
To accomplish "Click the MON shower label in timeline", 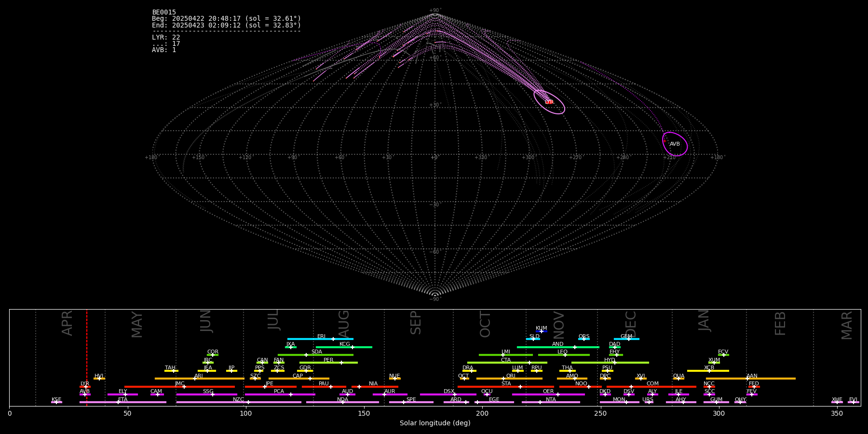I will [x=619, y=400].
